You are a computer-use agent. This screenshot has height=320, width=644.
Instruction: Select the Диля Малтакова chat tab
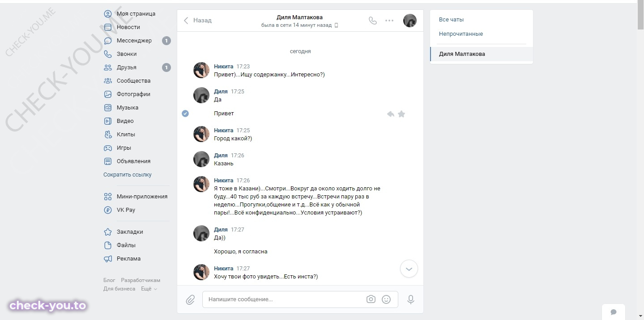[482, 54]
